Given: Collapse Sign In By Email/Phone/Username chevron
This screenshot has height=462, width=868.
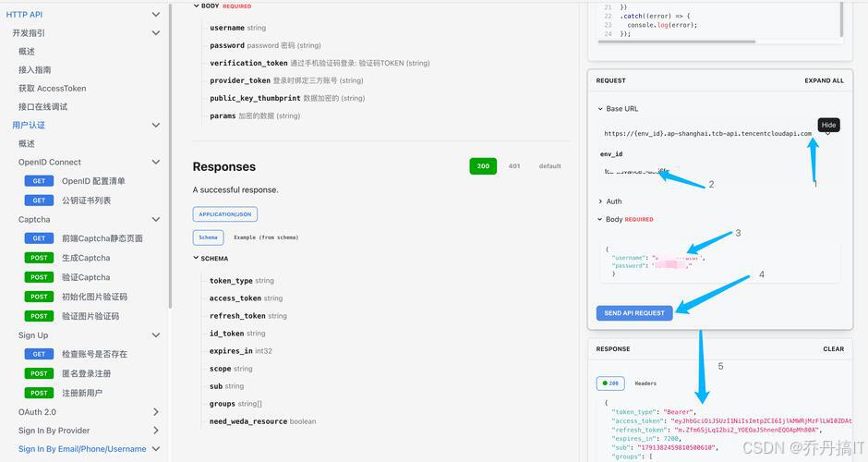Looking at the screenshot, I should pos(156,449).
